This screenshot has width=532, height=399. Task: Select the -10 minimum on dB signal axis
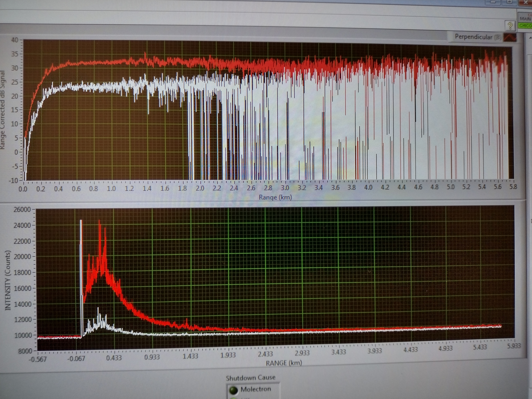(x=13, y=180)
